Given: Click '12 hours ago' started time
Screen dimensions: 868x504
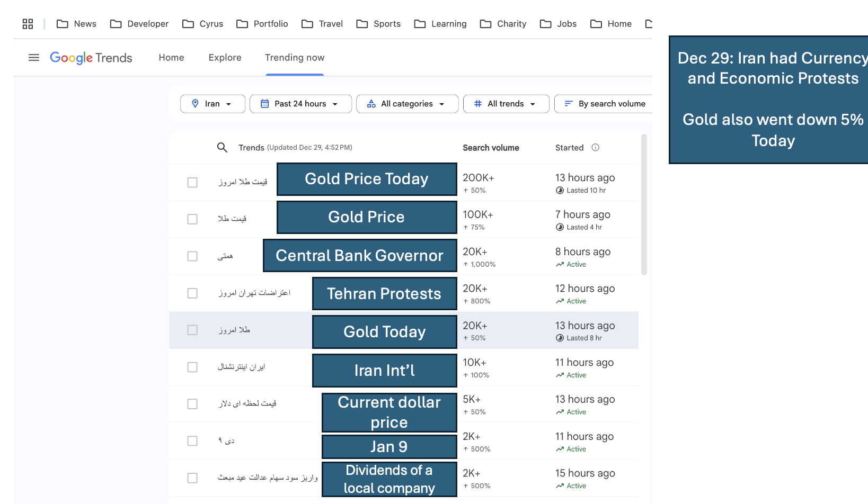Looking at the screenshot, I should pyautogui.click(x=585, y=289).
